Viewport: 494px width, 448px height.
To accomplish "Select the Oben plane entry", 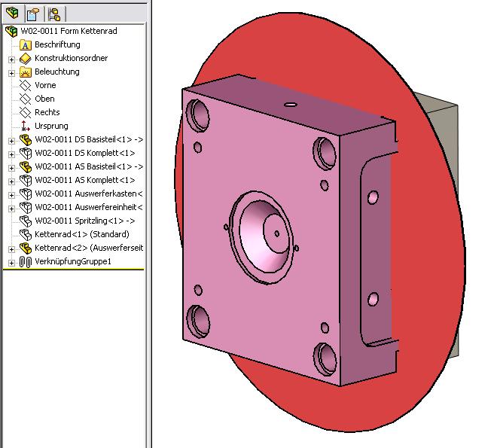I will click(x=44, y=99).
